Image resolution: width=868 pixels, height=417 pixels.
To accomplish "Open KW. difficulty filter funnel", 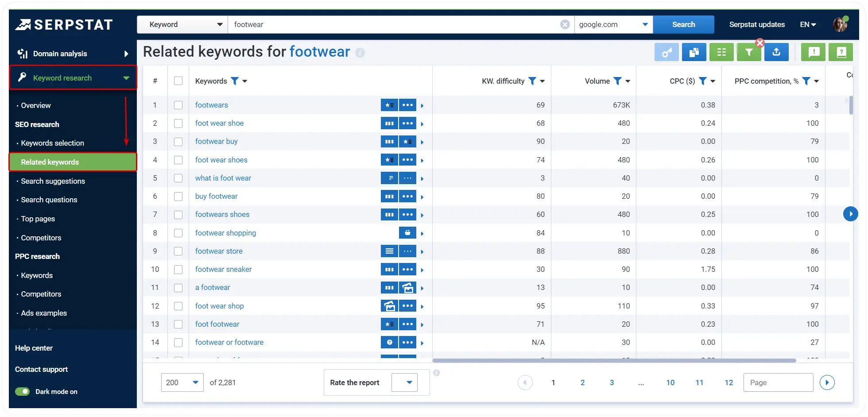I will tap(532, 81).
